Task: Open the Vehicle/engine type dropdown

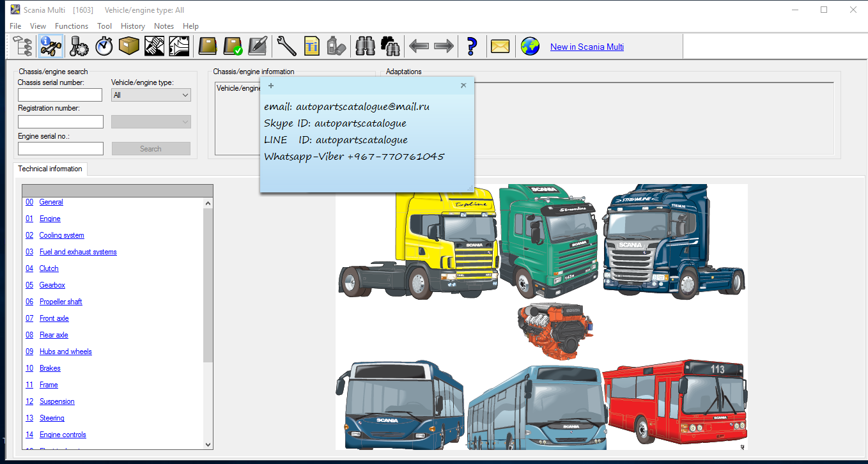Action: (151, 95)
